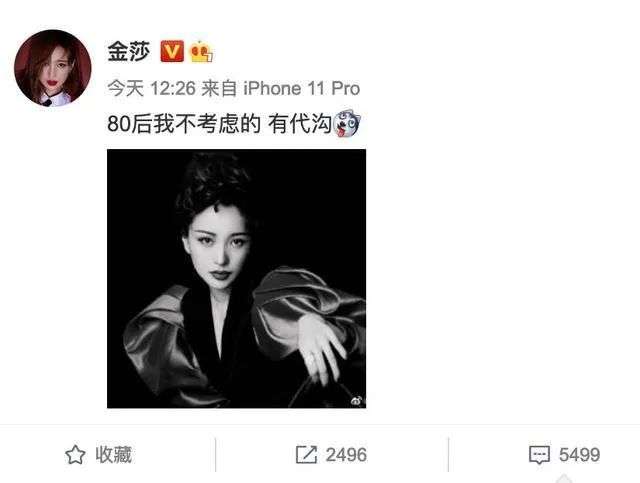Open comments via speech bubble icon

(539, 455)
